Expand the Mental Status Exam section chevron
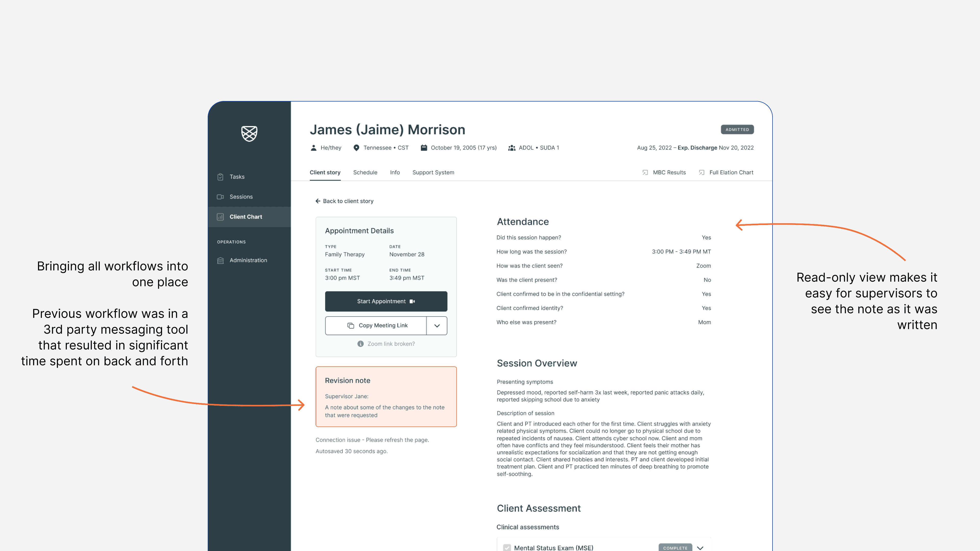 click(700, 548)
